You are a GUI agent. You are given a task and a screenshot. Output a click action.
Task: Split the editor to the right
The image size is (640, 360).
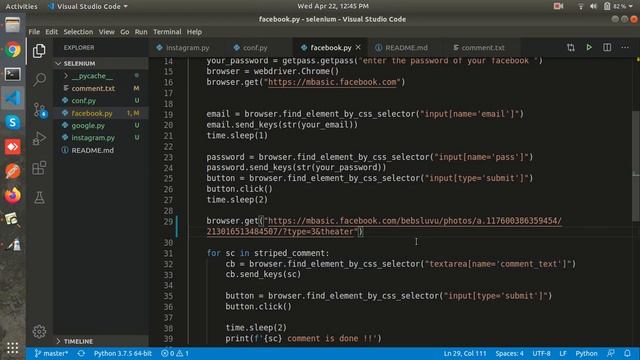[x=607, y=47]
